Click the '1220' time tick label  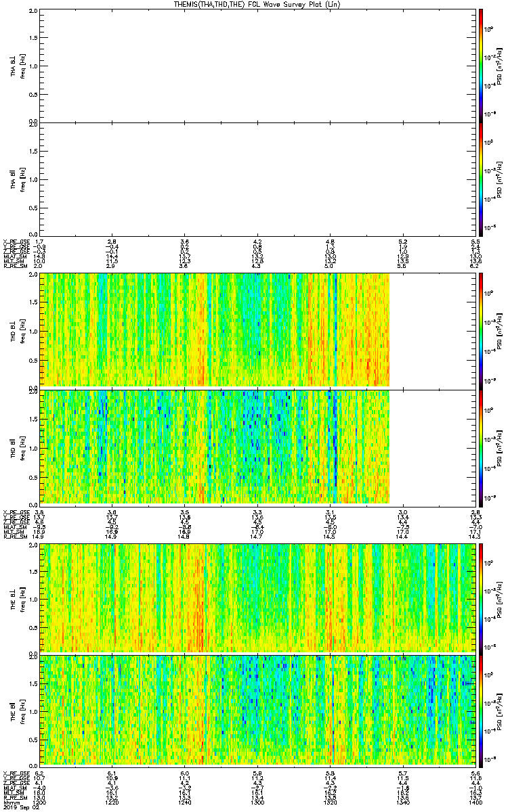(112, 802)
